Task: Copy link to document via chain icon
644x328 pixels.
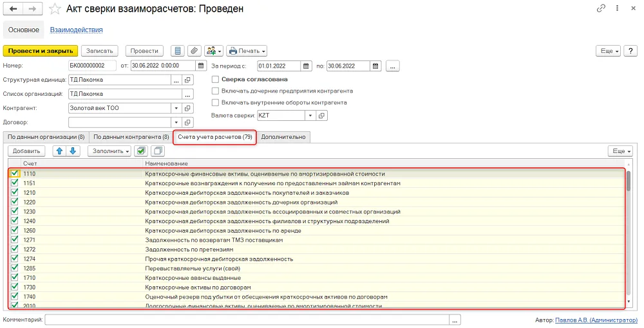Action: pyautogui.click(x=601, y=8)
